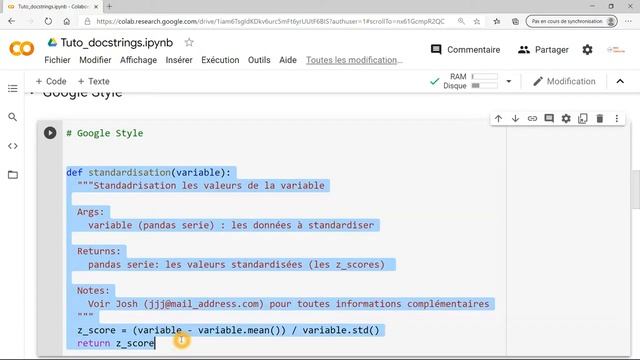Open cell editor settings gear
The height and width of the screenshot is (360, 640).
click(x=566, y=118)
